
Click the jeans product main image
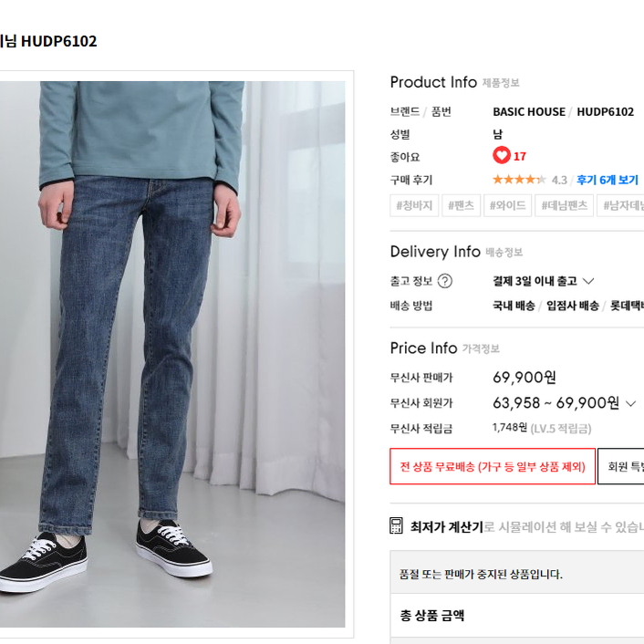click(172, 354)
